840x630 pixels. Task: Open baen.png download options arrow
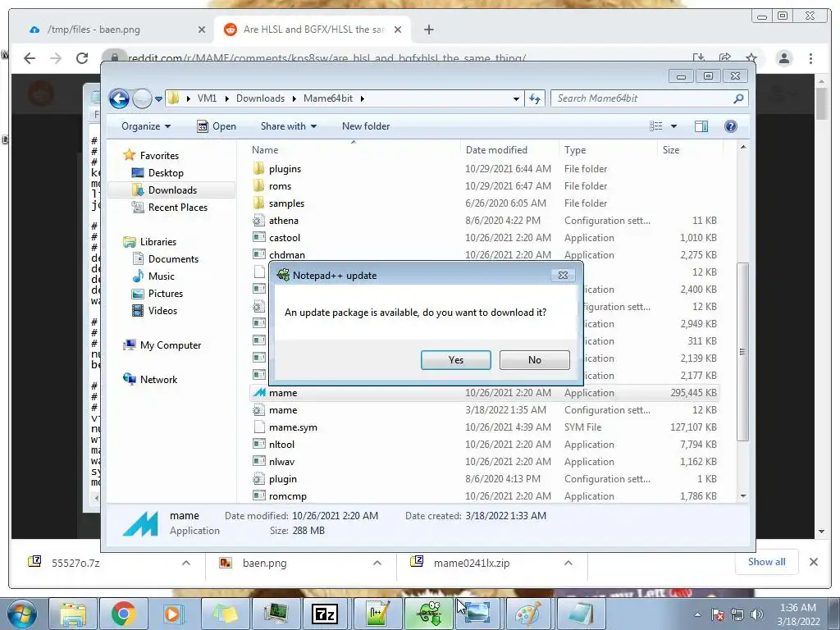[x=377, y=563]
